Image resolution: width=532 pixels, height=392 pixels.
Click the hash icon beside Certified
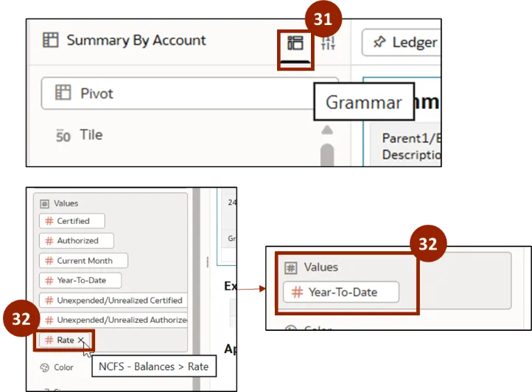pyautogui.click(x=49, y=221)
